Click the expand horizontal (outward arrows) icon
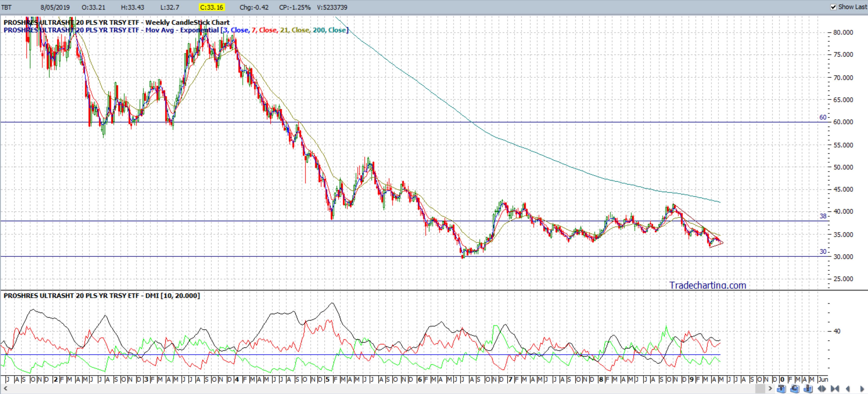Image resolution: width=868 pixels, height=394 pixels. coord(822,389)
